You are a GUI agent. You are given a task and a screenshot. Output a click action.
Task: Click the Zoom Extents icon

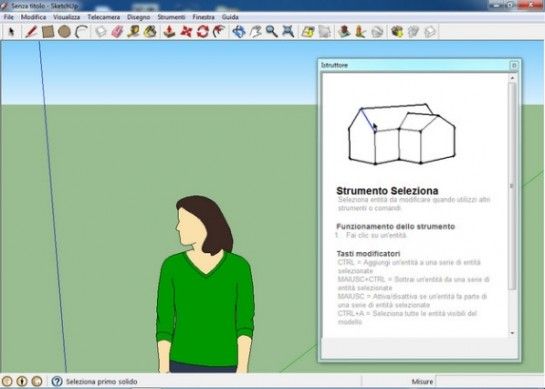(x=288, y=32)
